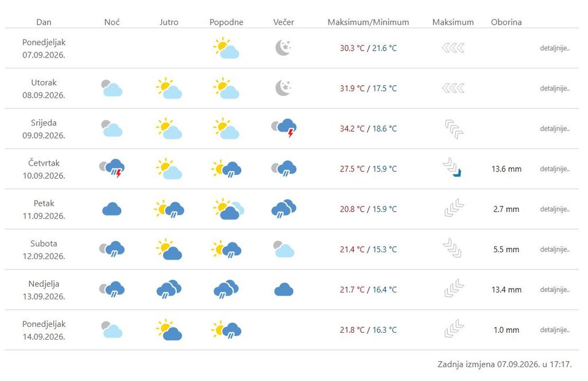This screenshot has width=588, height=381.
Task: Click Nedjelja morning heavy rain clouds icon
Action: coord(169,289)
